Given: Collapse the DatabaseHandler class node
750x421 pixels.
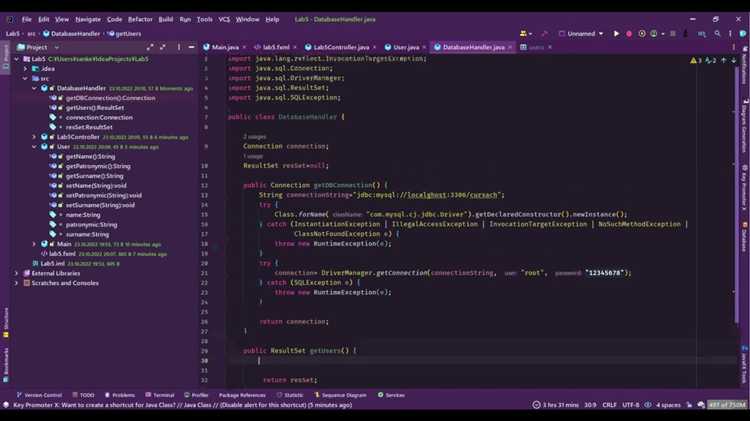Looking at the screenshot, I should (x=34, y=89).
